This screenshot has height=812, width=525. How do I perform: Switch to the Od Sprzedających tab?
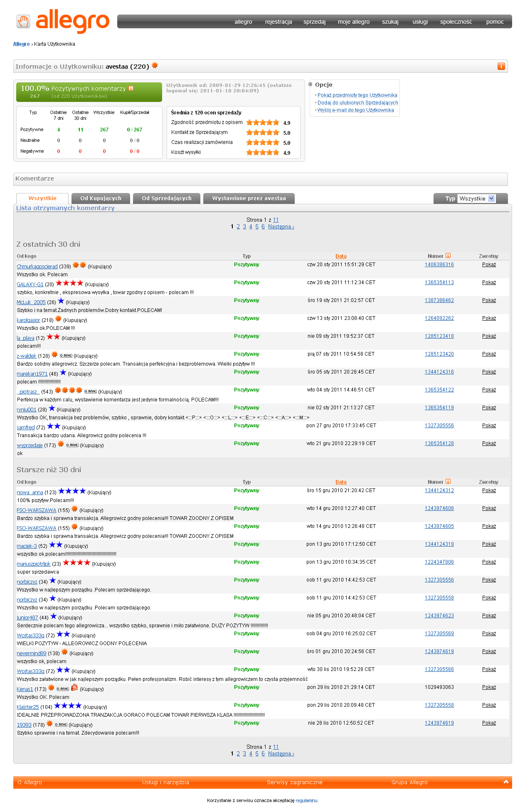(167, 198)
